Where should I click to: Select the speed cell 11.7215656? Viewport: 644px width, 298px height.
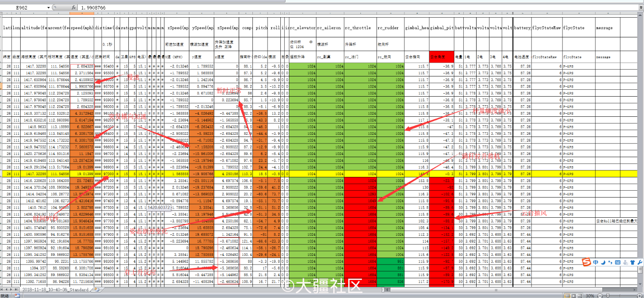pyautogui.click(x=82, y=282)
